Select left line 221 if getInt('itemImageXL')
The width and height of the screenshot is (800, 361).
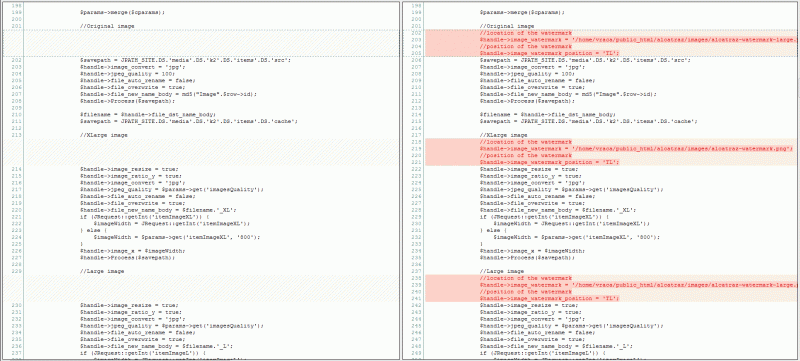(x=144, y=217)
